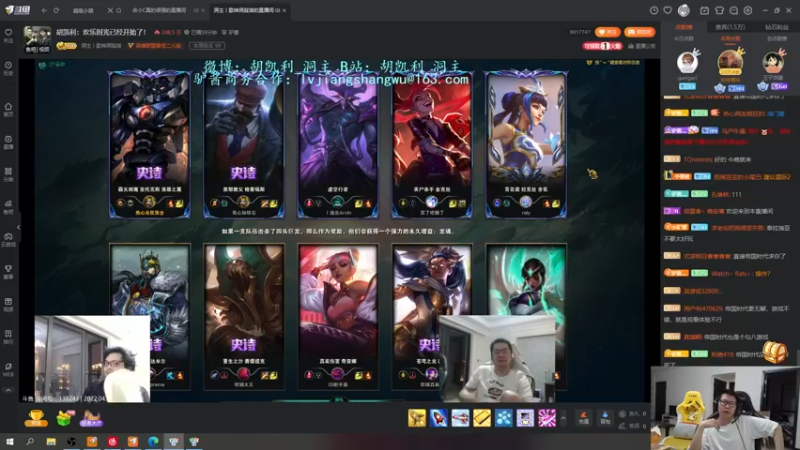Image resolution: width=800 pixels, height=450 pixels.
Task: Open the watch history clock icon
Action: coord(654,10)
